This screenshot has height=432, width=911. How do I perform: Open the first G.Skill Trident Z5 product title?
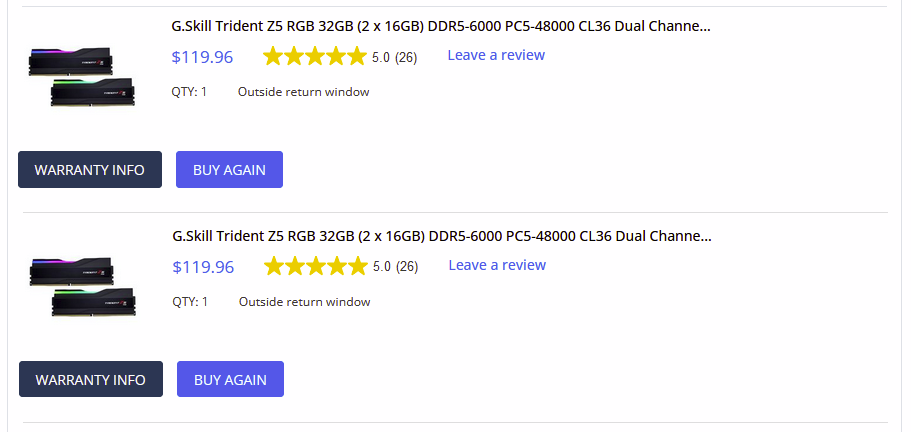[441, 26]
